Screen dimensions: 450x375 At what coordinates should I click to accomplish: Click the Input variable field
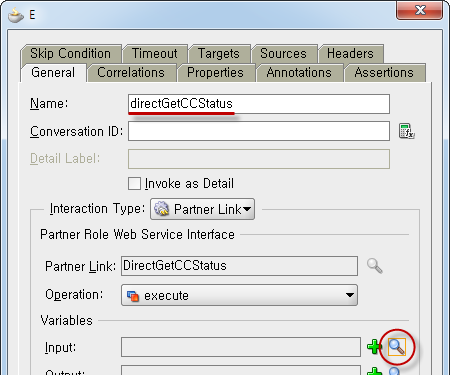[241, 347]
